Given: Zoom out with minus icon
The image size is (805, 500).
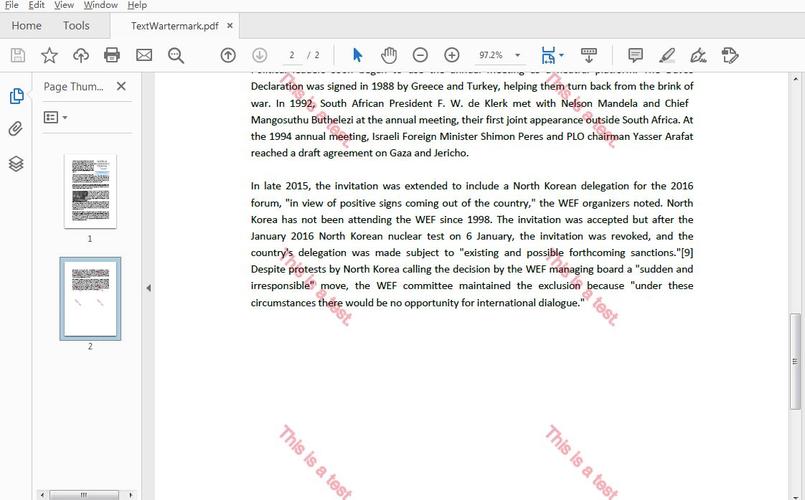Looking at the screenshot, I should 420,55.
